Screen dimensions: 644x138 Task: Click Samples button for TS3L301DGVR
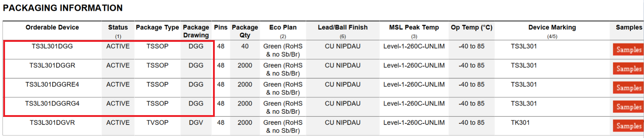tap(629, 126)
